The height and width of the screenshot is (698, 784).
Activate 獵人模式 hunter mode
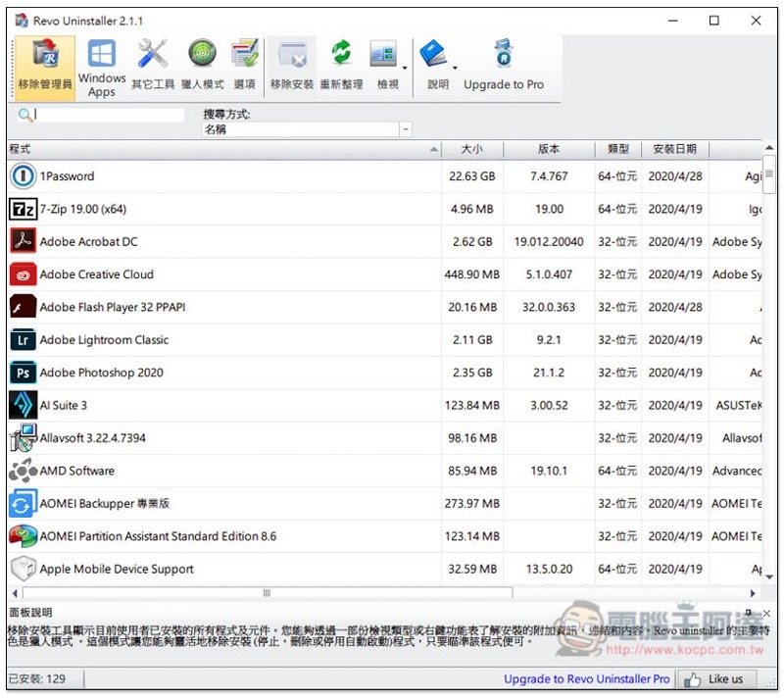point(203,66)
